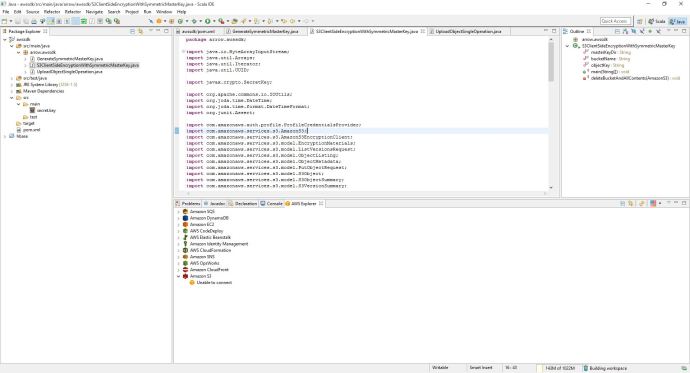Collapse the import fold marker in editor
This screenshot has height=373, width=690.
click(x=184, y=52)
